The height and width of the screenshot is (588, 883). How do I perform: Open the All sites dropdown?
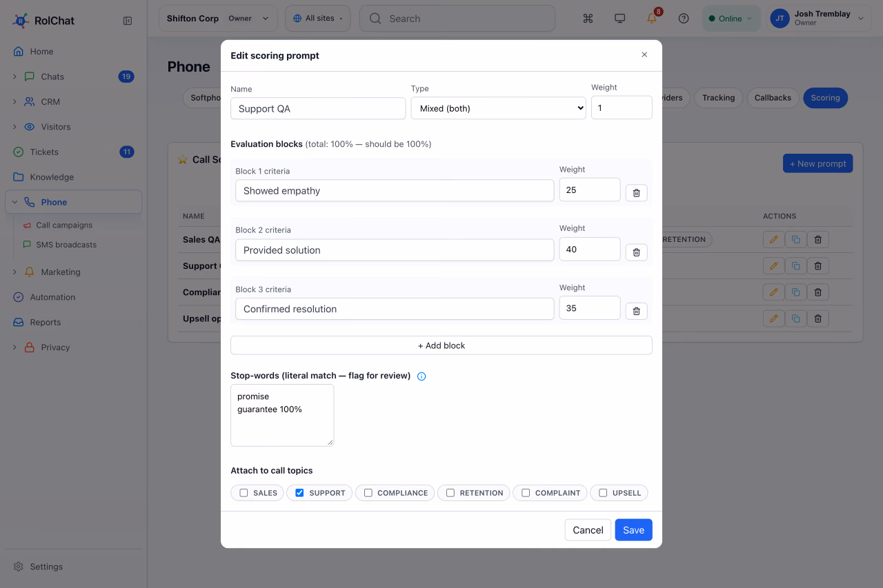click(318, 19)
